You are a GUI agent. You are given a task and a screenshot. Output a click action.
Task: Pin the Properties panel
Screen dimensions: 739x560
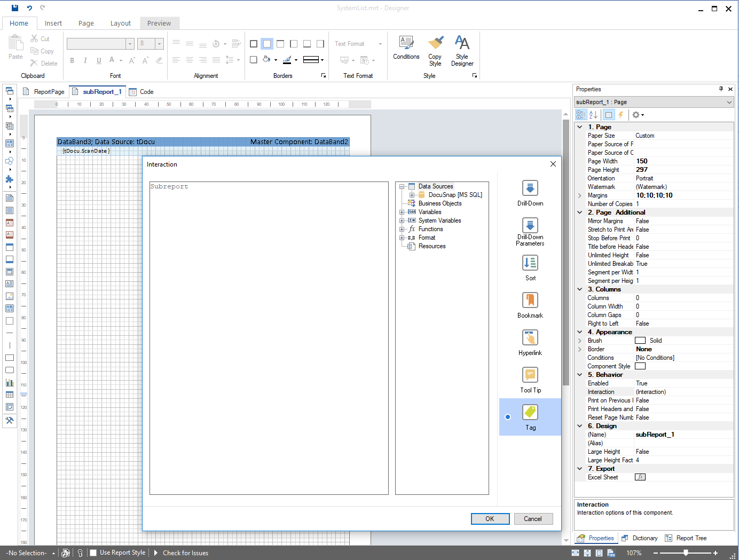721,89
